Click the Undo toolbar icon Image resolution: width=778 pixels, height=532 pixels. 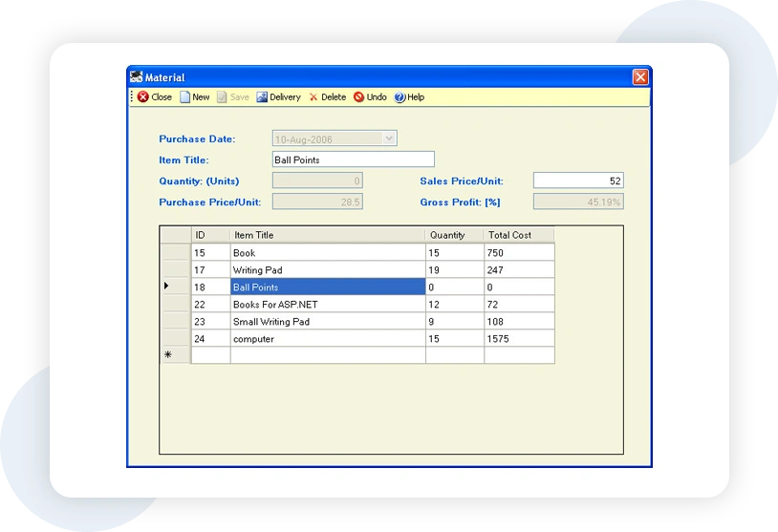click(x=359, y=97)
